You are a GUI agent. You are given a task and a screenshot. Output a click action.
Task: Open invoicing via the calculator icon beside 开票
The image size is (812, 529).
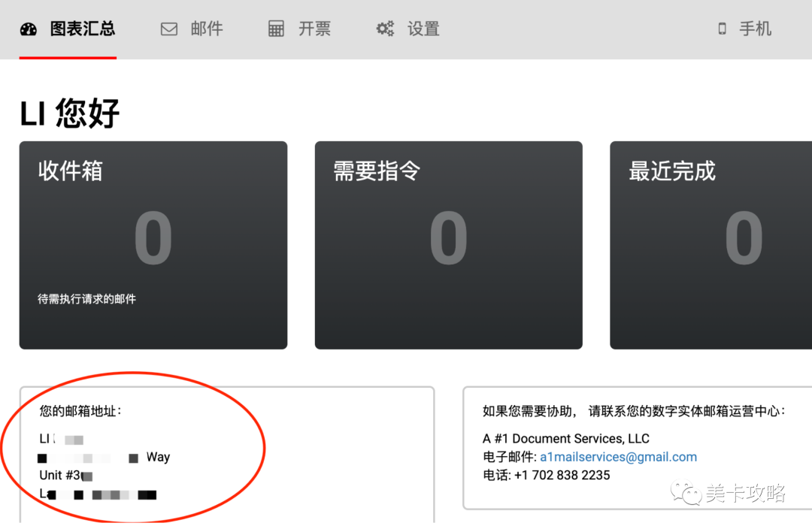276,29
